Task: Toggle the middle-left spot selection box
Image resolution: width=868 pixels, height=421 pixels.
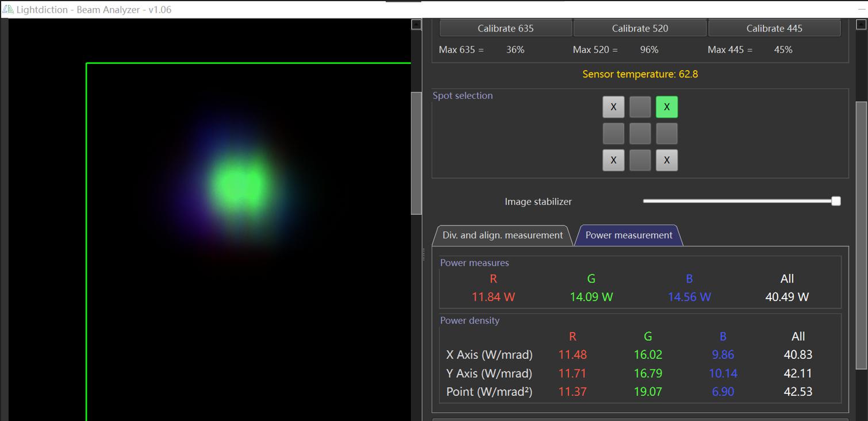Action: (x=613, y=133)
